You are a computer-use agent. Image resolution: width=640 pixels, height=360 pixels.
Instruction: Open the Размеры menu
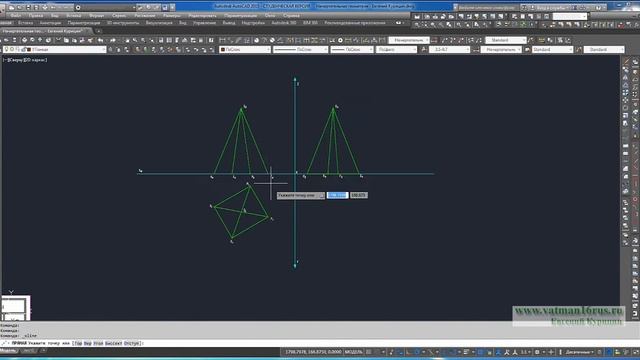(172, 16)
